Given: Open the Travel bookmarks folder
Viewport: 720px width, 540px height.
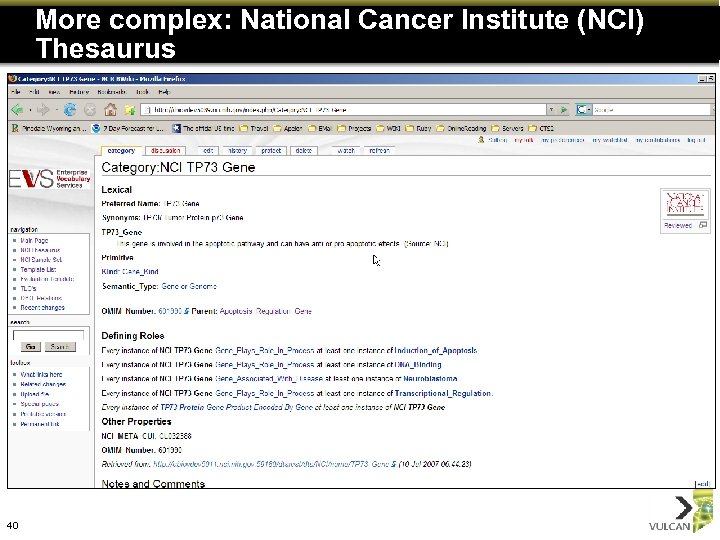Looking at the screenshot, I should click(x=254, y=128).
